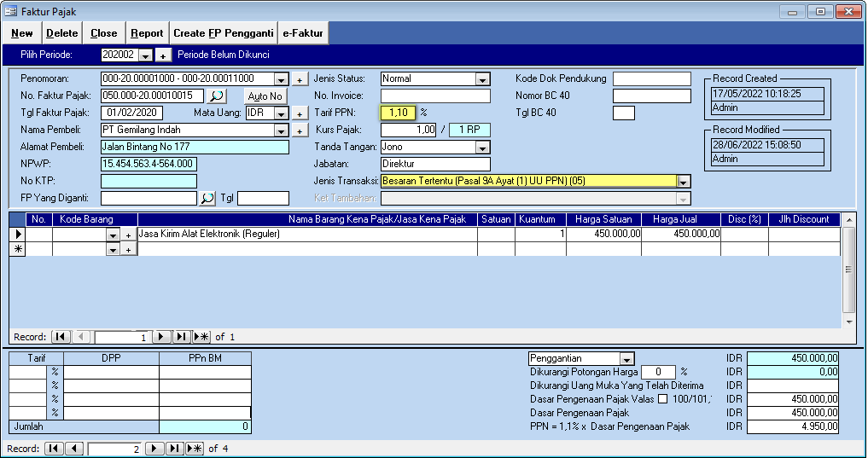Open the Jenis Status dropdown
The image size is (868, 458).
482,79
